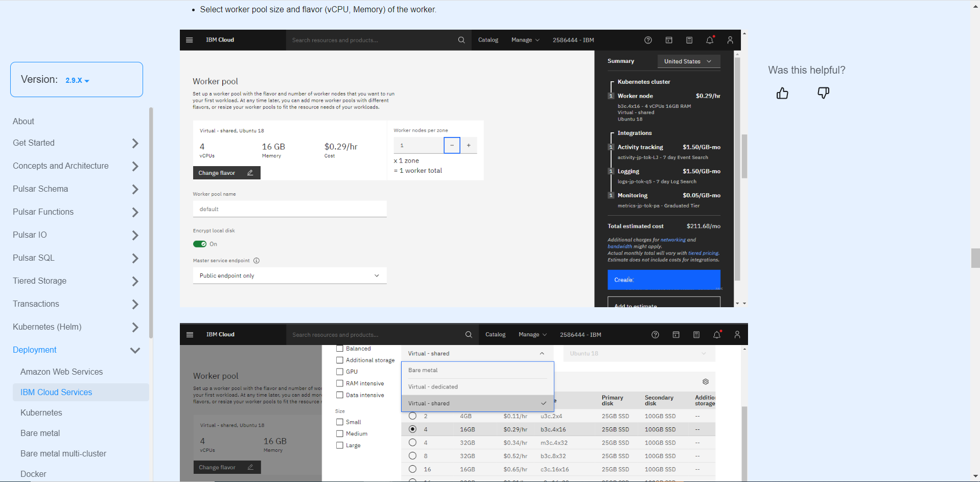Click the sidebar navigation scrollbar

pos(151,222)
